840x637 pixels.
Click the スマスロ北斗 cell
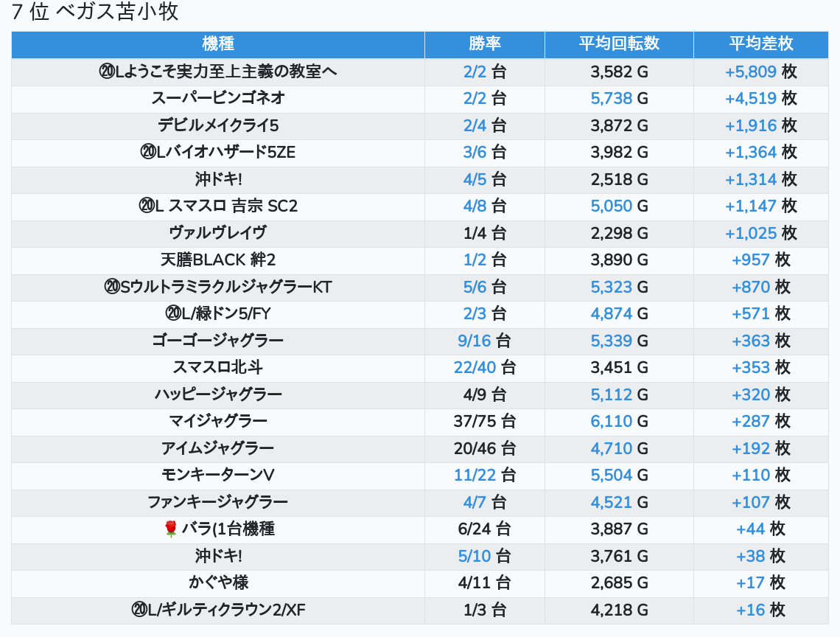(218, 367)
